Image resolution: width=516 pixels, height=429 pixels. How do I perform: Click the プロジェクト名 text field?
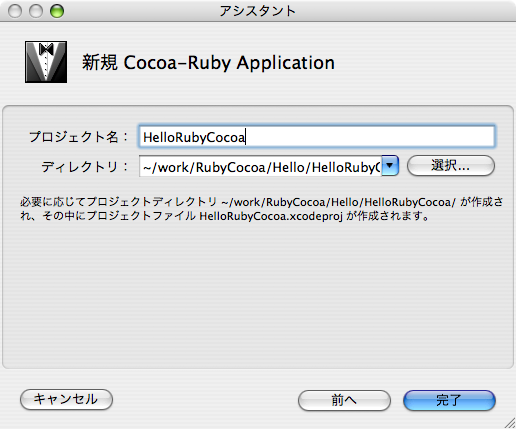(x=317, y=136)
